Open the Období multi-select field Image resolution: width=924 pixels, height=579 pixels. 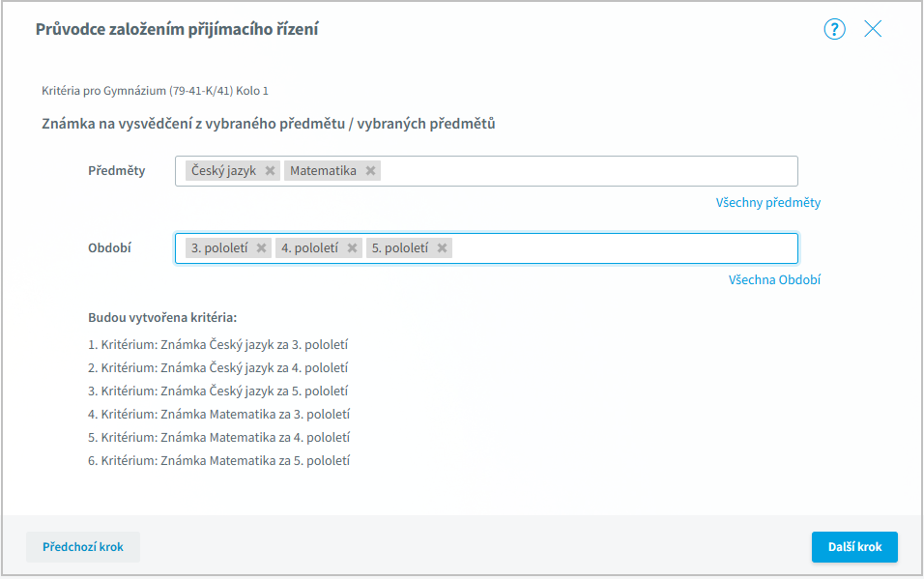[x=486, y=248]
